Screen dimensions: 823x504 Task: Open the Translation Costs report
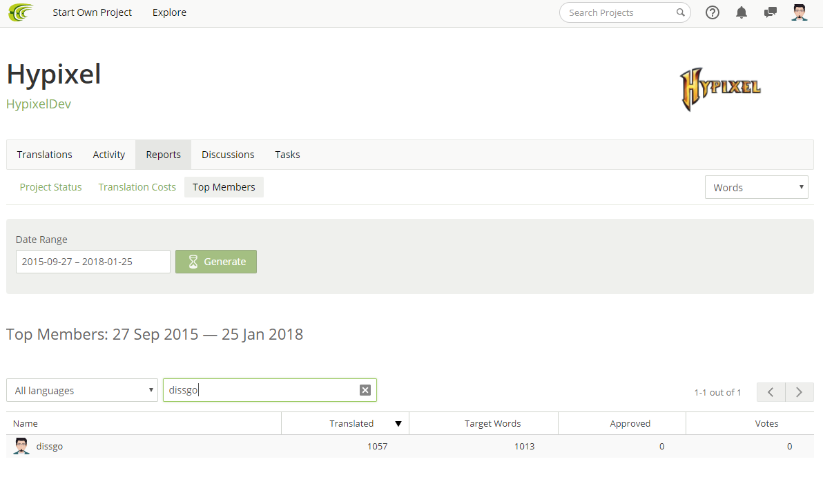[137, 187]
